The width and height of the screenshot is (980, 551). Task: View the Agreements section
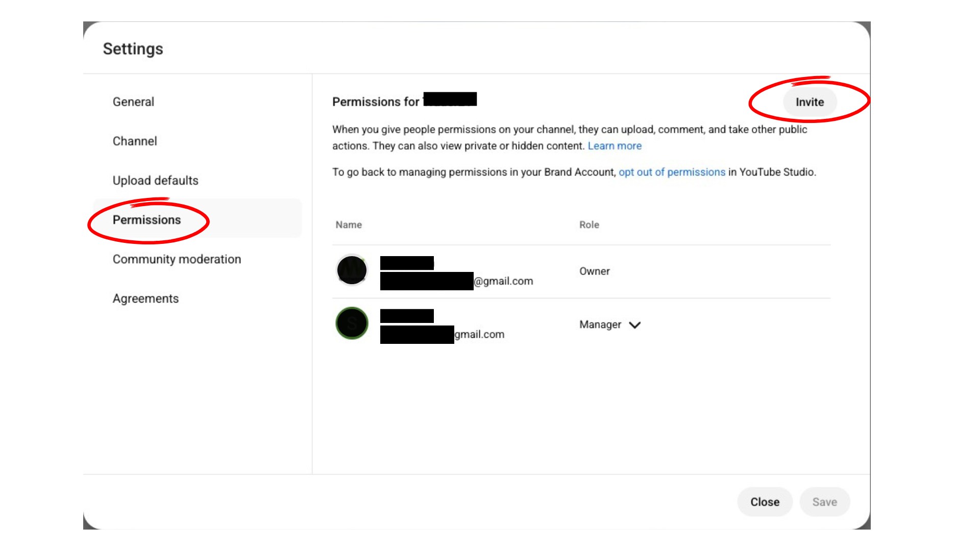coord(145,298)
